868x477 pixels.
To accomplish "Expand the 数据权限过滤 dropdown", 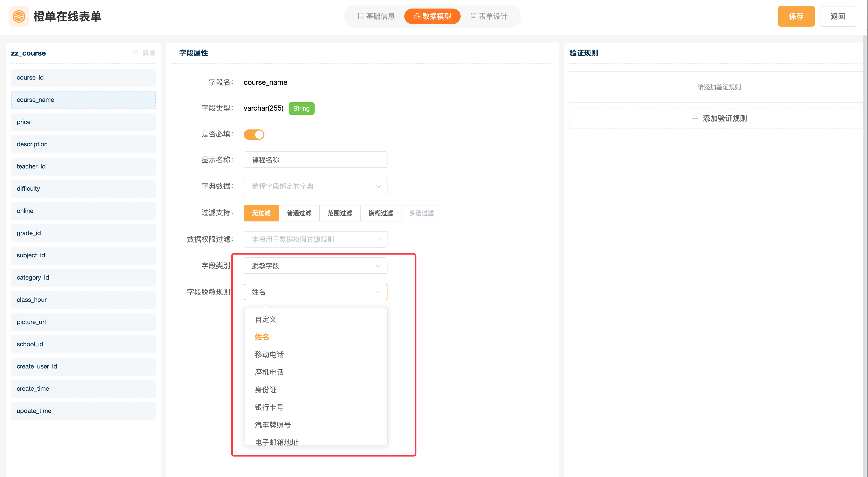I will [x=315, y=239].
